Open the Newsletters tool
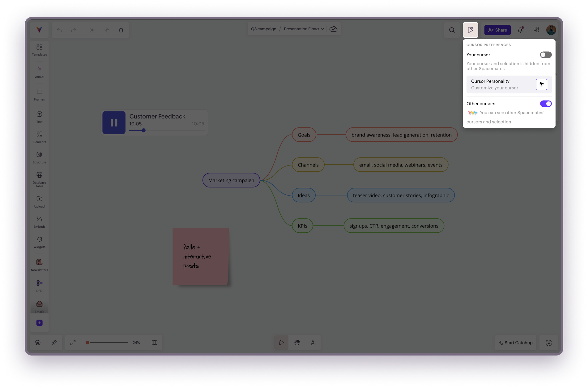588x388 pixels. point(39,265)
